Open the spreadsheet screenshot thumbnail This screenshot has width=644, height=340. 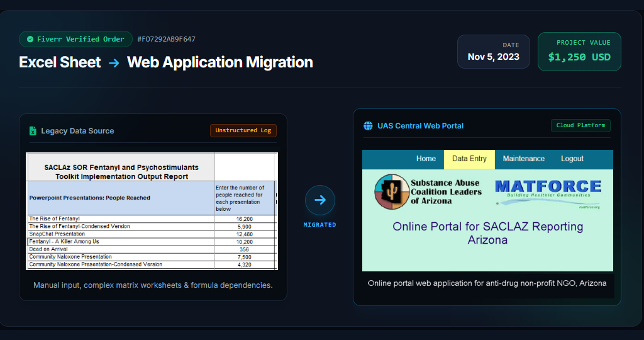pos(152,211)
